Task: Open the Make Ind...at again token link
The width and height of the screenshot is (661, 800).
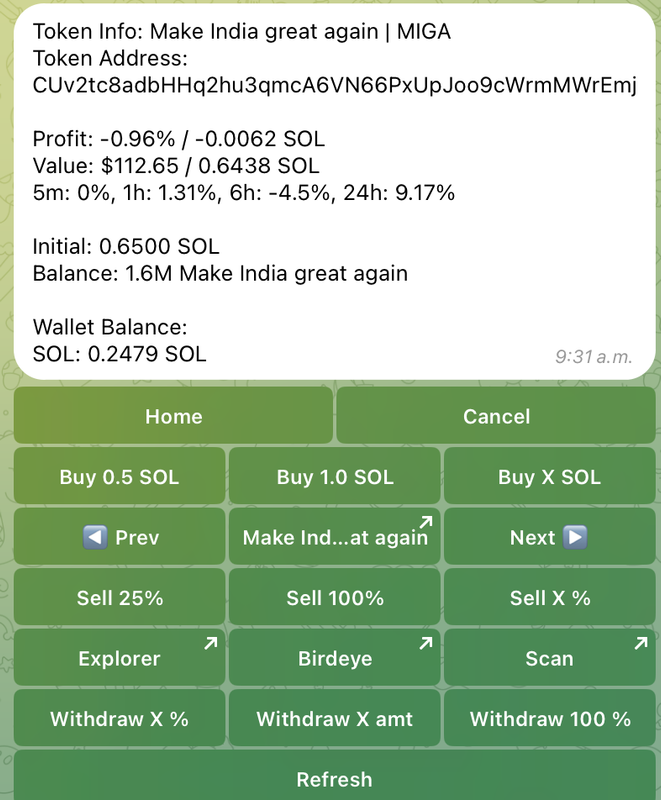Action: tap(335, 536)
